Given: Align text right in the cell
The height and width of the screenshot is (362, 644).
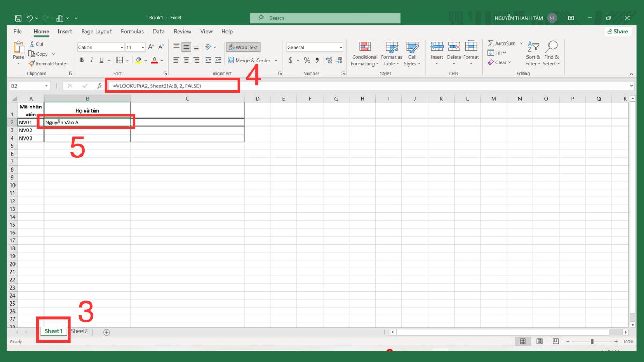Looking at the screenshot, I should tap(196, 60).
